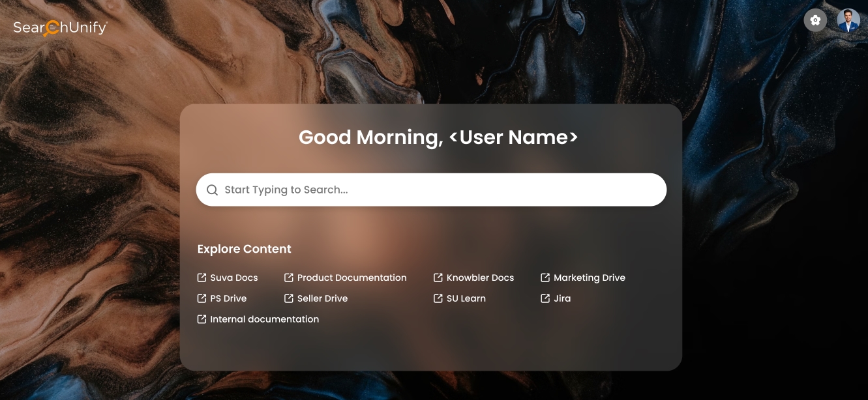Open the Product Documentation link text

point(352,278)
